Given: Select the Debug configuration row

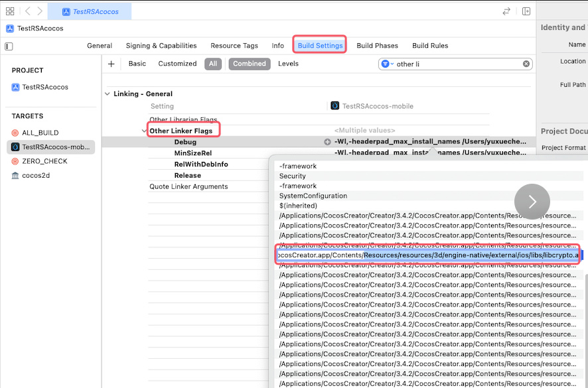Looking at the screenshot, I should 185,142.
